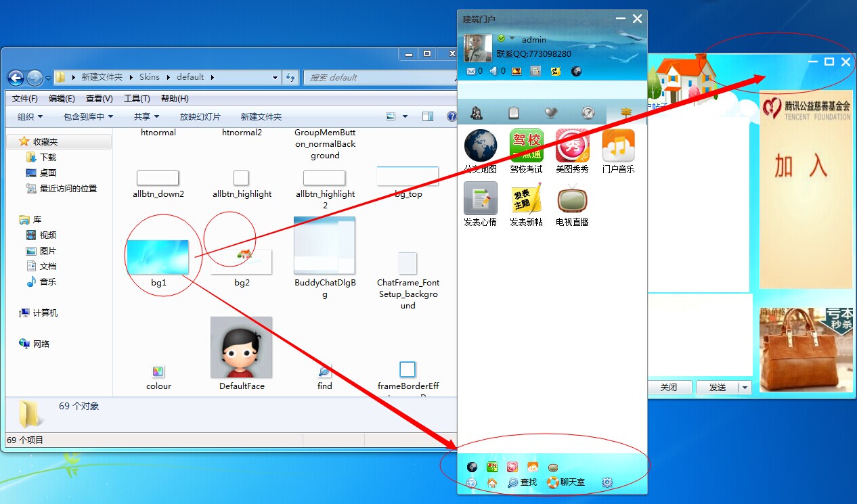The image size is (857, 504).
Task: Toggle the preview pane button in Explorer
Action: click(428, 116)
